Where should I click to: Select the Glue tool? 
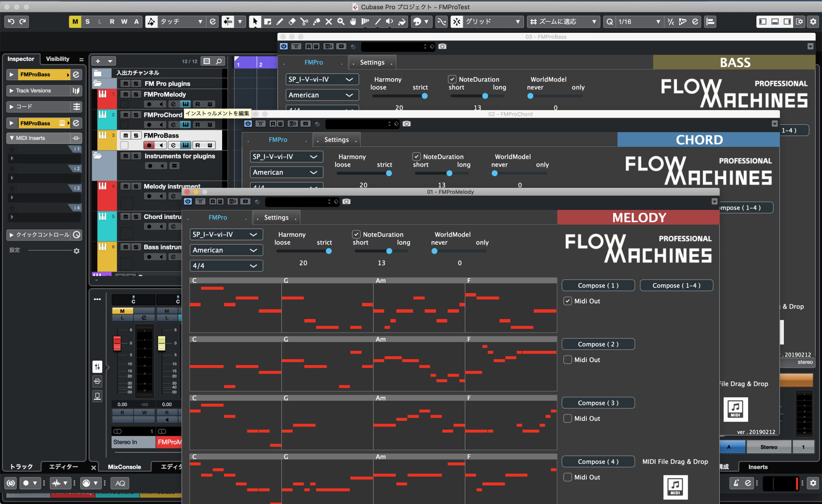click(317, 22)
